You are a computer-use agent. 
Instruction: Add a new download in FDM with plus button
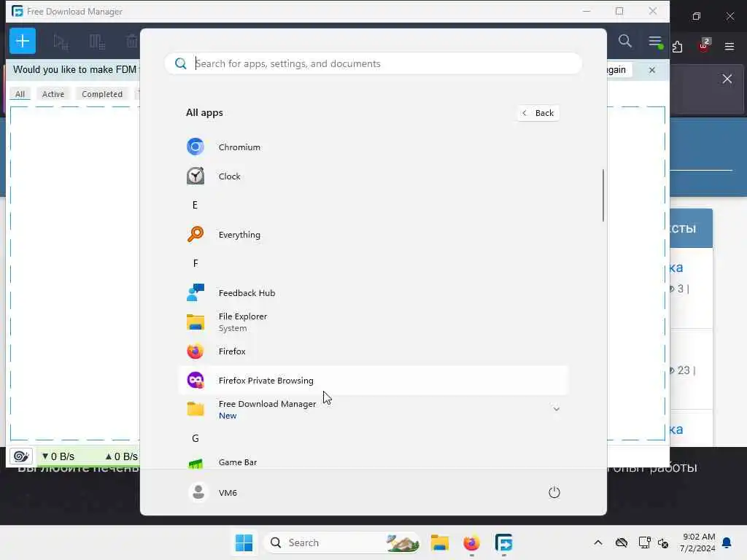(23, 41)
